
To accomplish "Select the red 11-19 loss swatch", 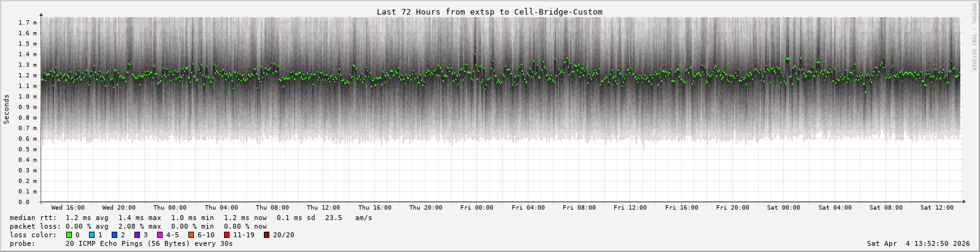I will tap(227, 235).
